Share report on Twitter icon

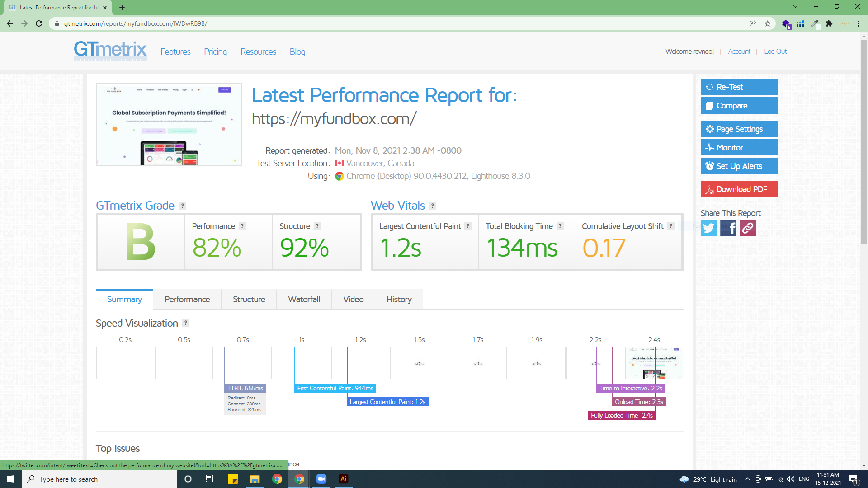708,228
